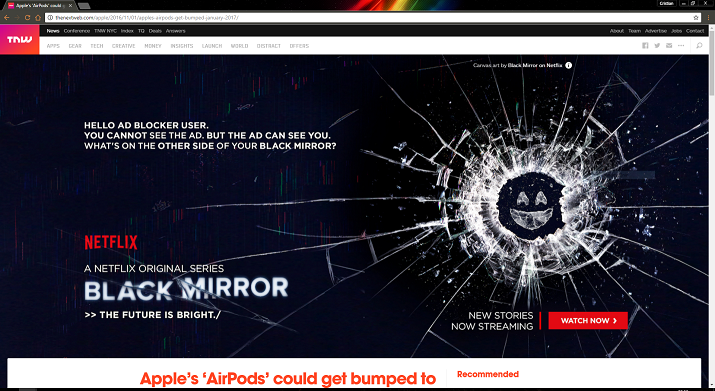Open Chrome's three-dot menu
The image size is (715, 391).
(x=708, y=18)
